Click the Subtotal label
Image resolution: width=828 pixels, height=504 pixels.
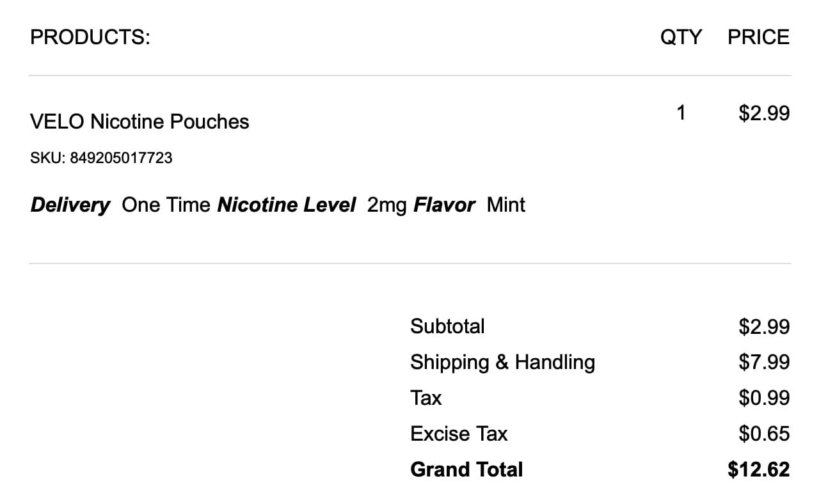point(447,326)
